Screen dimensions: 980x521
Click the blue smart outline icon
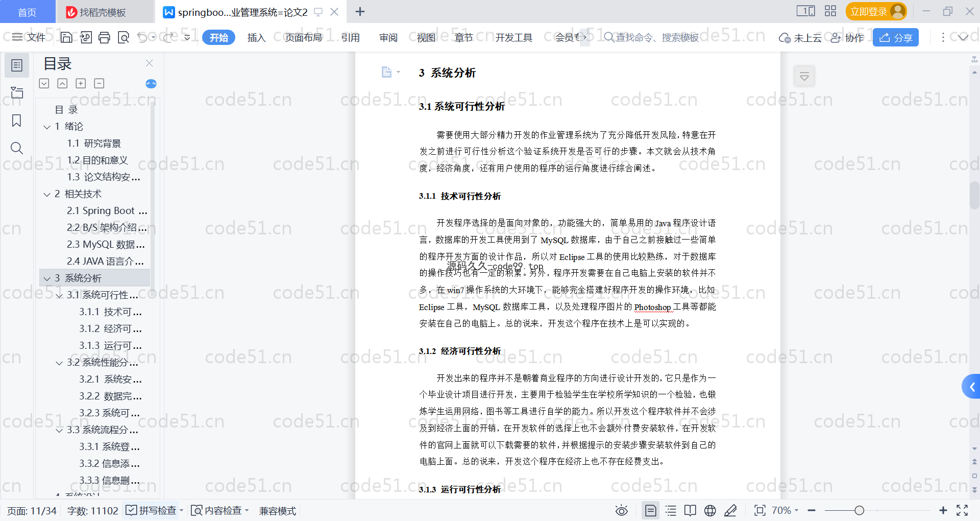[151, 84]
